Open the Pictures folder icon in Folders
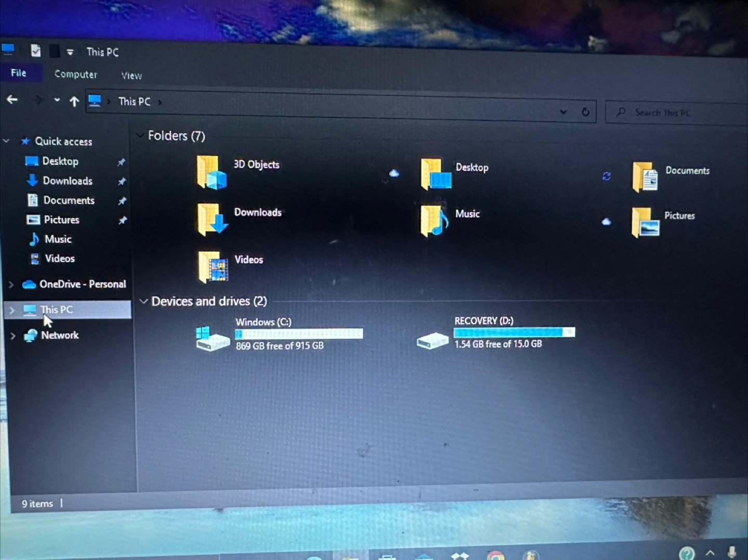 [645, 223]
